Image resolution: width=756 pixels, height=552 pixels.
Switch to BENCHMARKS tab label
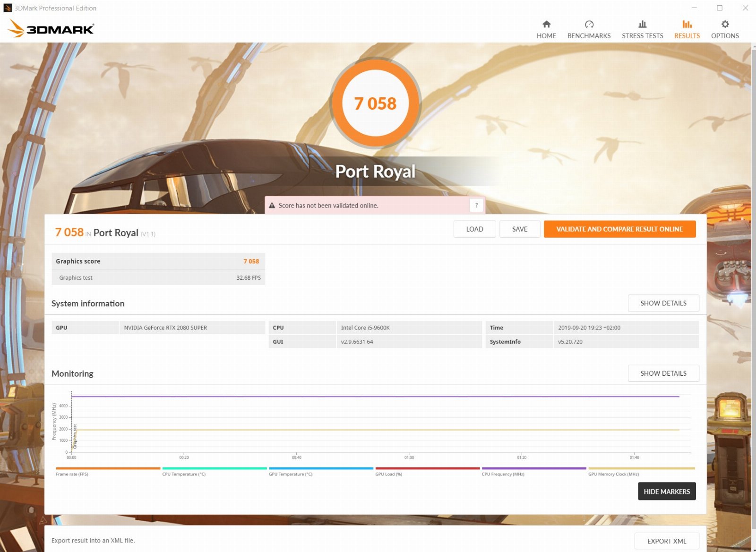(x=589, y=36)
